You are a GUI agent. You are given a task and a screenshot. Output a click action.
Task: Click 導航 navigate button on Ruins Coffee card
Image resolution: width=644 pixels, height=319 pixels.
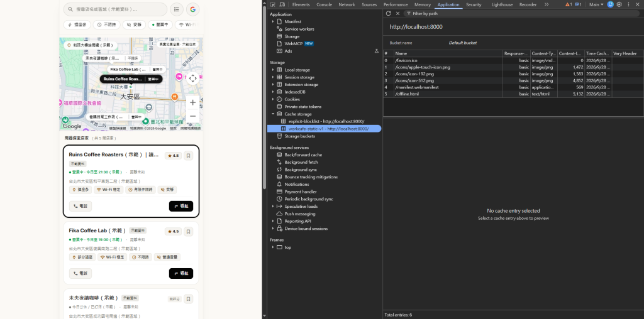[x=181, y=206]
